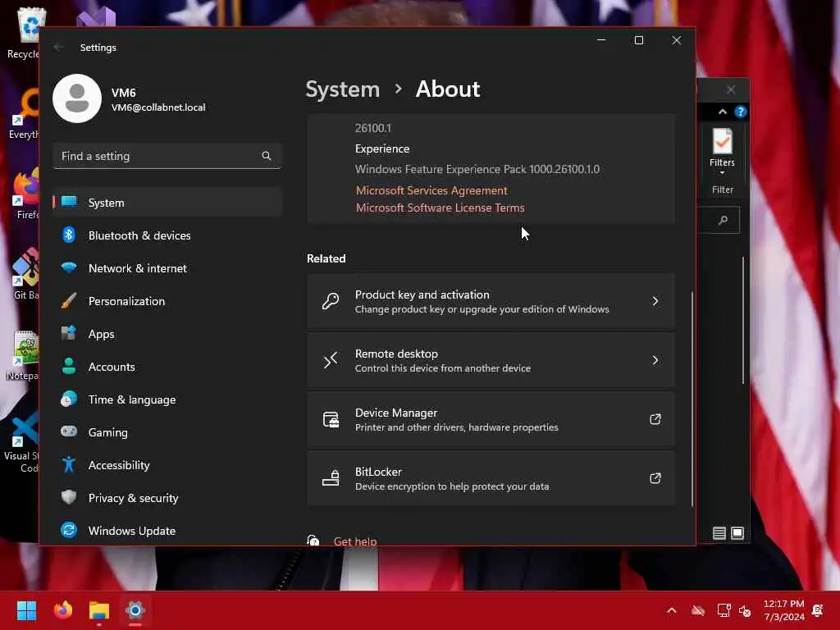This screenshot has width=840, height=630.
Task: Click the Device Manager external-link icon
Action: point(655,419)
